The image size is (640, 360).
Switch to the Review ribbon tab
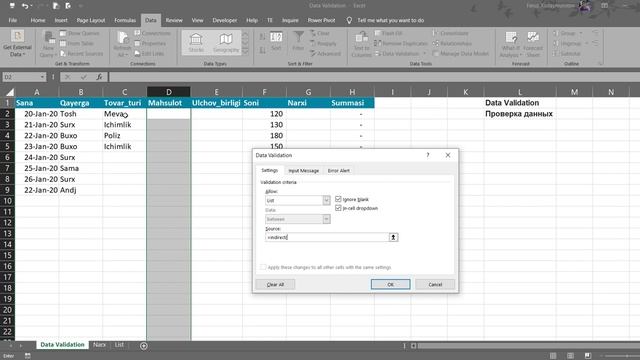click(174, 20)
